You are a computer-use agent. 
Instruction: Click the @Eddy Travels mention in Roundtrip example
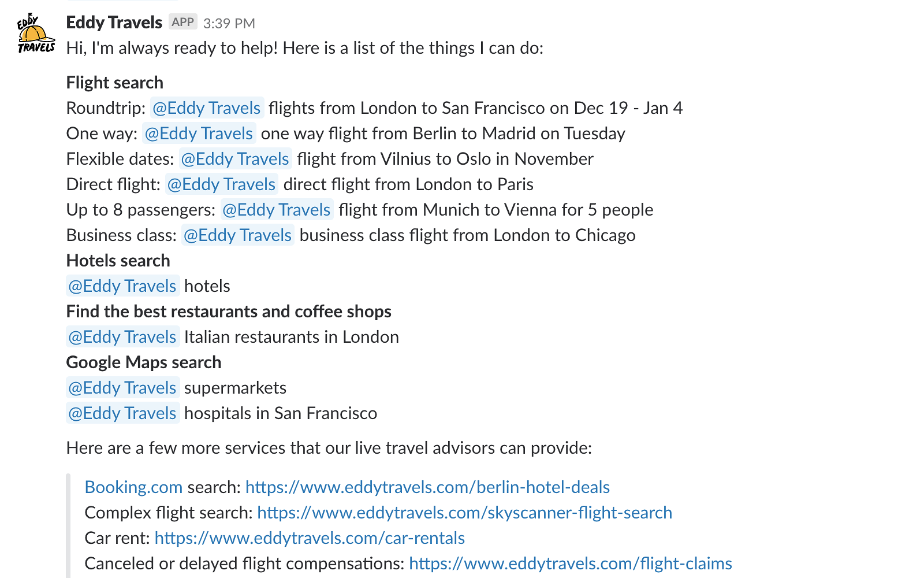(x=206, y=108)
